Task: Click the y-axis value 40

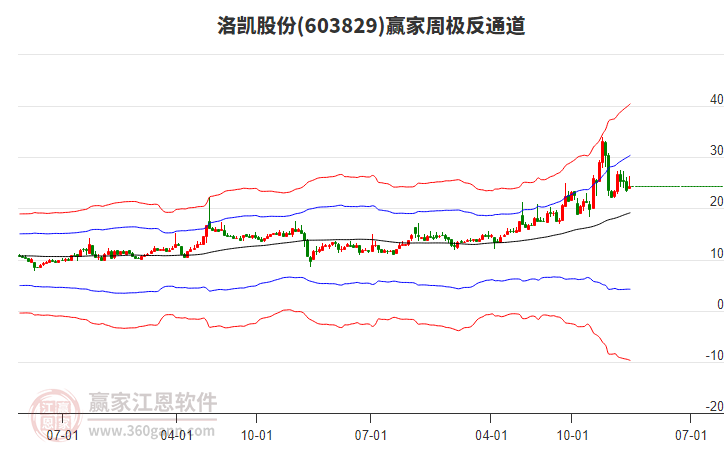Action: pyautogui.click(x=716, y=100)
